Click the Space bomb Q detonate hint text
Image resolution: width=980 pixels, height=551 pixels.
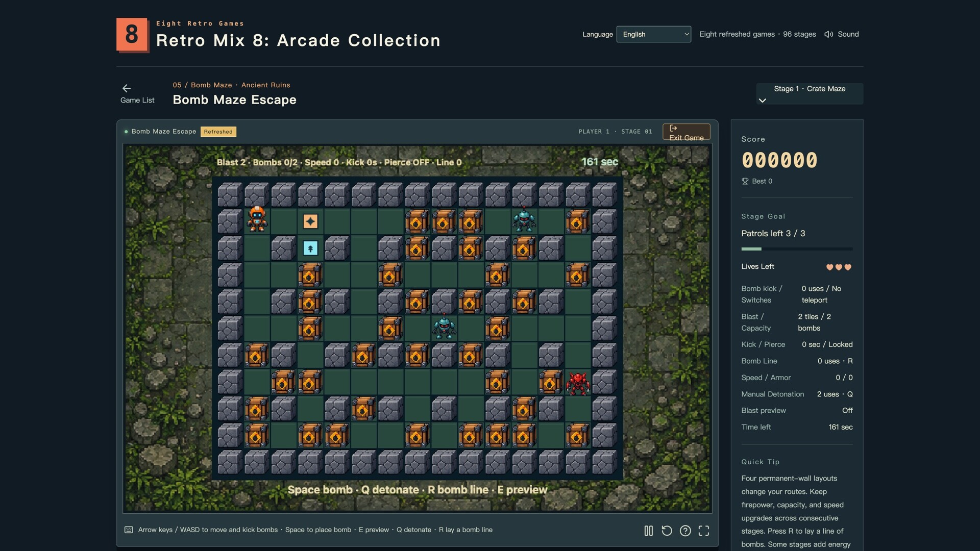pyautogui.click(x=417, y=490)
